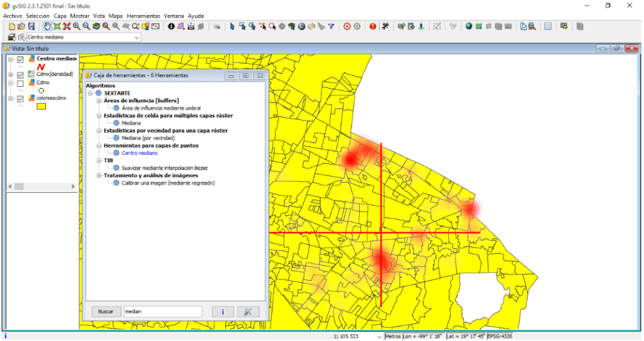Click the save project floppy icon
This screenshot has height=341, width=644.
point(31,26)
